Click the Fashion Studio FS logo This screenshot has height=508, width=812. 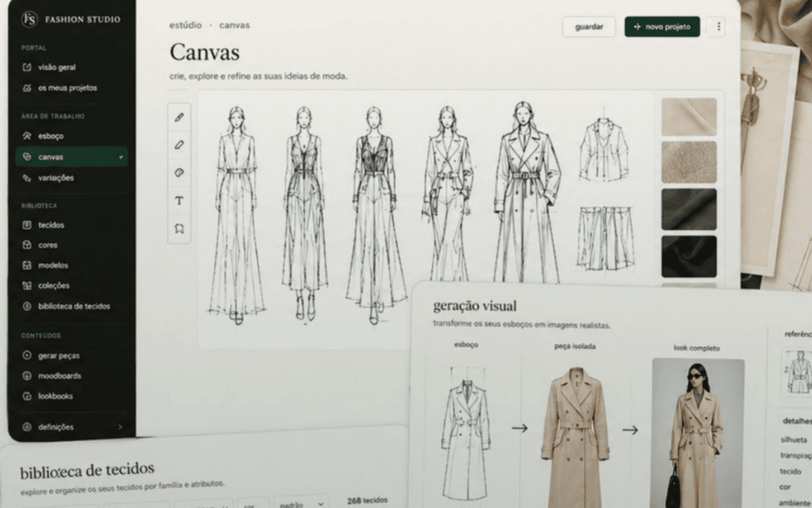click(29, 19)
